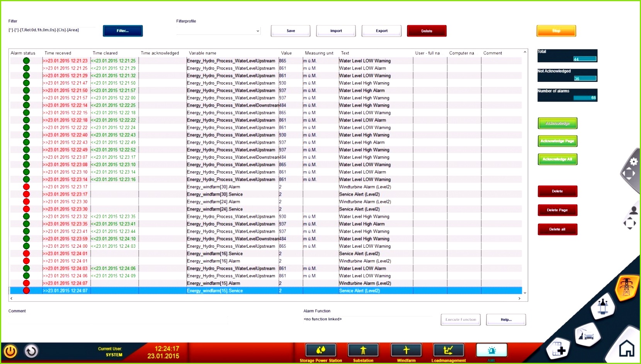Image resolution: width=641 pixels, height=364 pixels.
Task: Click the orange Stop button
Action: (x=556, y=31)
